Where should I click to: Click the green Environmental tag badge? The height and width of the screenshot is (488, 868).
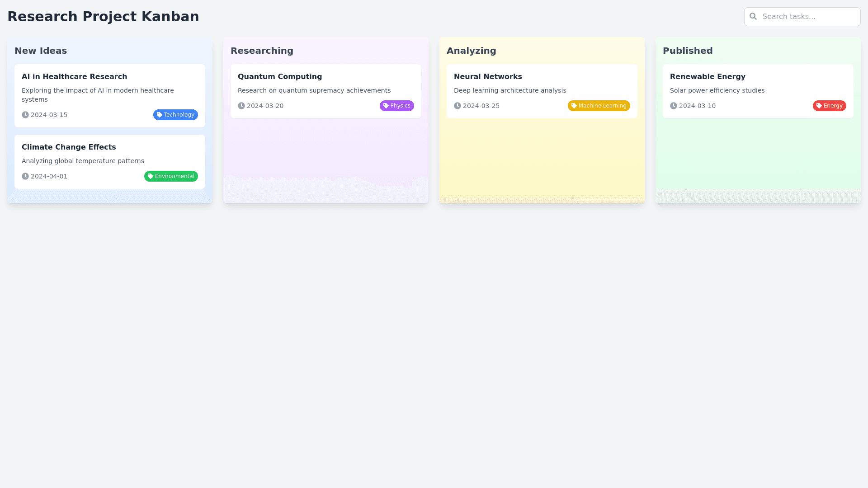(x=171, y=176)
